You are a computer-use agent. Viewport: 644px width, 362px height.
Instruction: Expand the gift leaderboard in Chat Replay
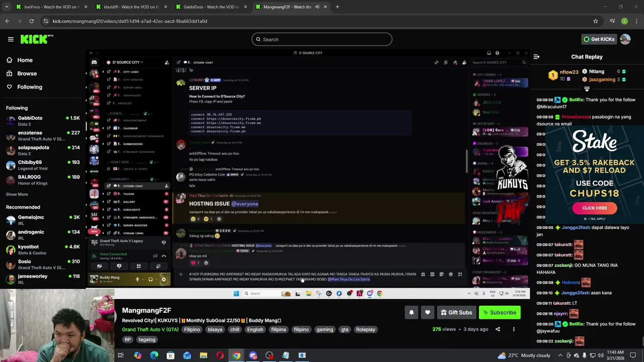pyautogui.click(x=587, y=89)
